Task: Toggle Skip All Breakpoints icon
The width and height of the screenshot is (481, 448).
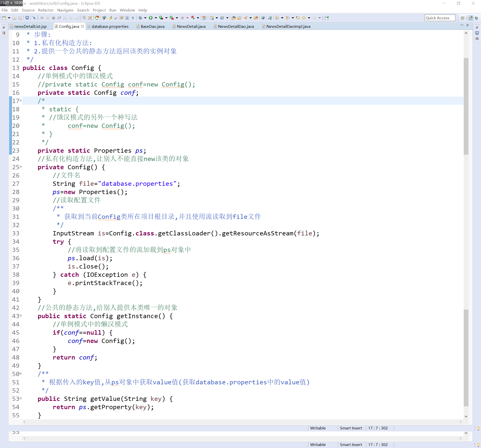Action: 34,18
